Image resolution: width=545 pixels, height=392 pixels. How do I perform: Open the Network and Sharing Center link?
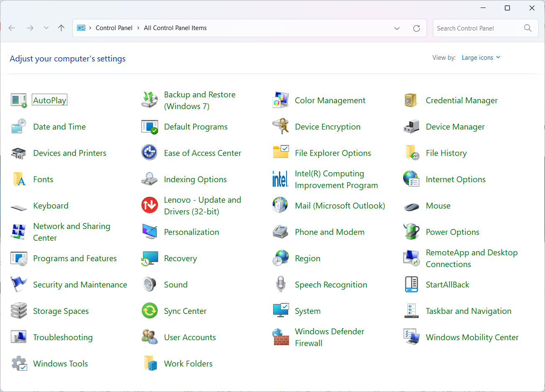pyautogui.click(x=72, y=232)
